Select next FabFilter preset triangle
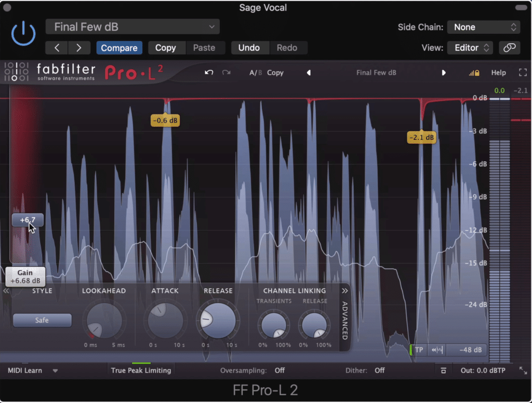 [444, 73]
